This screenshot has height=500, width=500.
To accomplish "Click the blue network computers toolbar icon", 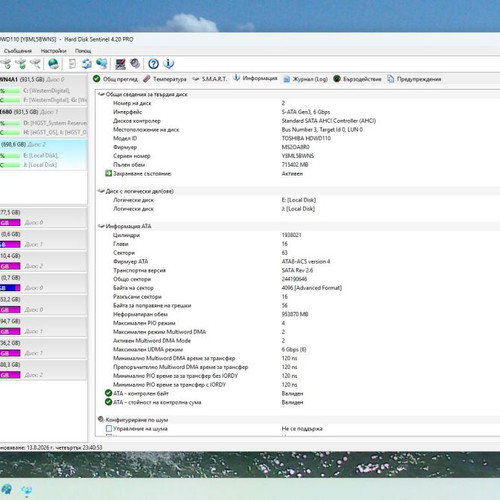I will 102,63.
